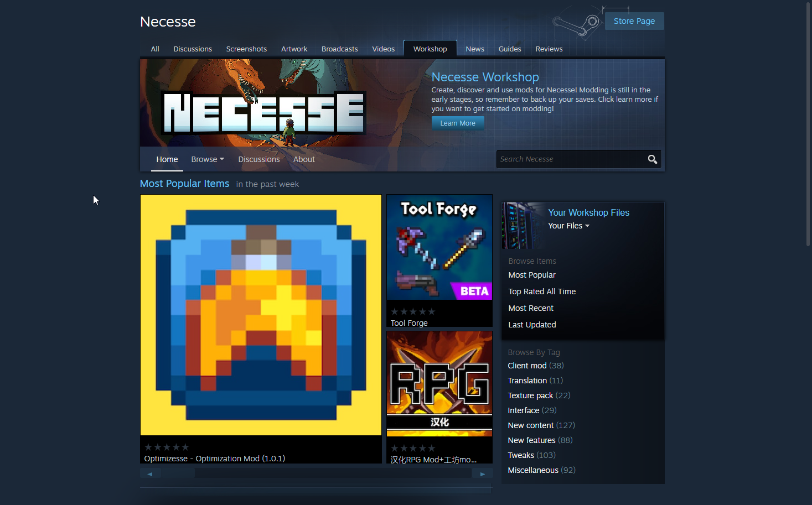
Task: Click the left carousel arrow
Action: [x=150, y=473]
